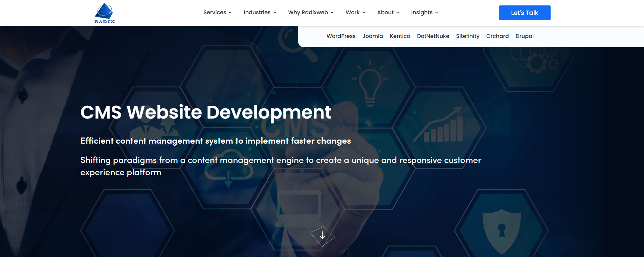Expand the chevron next to Services
Image resolution: width=644 pixels, height=273 pixels.
(x=230, y=13)
